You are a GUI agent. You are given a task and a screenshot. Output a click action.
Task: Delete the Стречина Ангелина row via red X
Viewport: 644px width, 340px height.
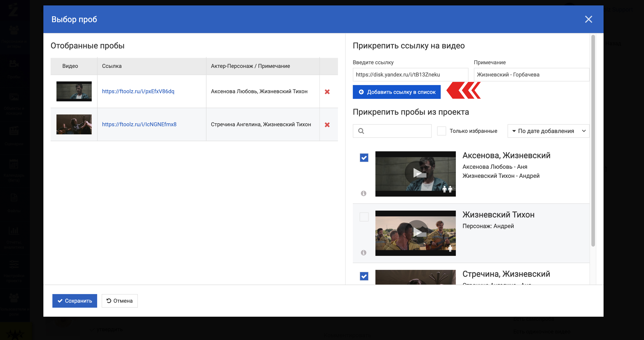coord(327,125)
